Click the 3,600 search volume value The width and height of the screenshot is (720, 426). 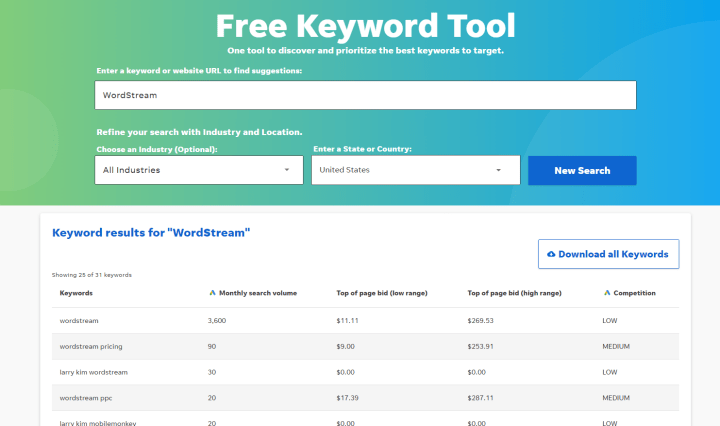pos(217,320)
